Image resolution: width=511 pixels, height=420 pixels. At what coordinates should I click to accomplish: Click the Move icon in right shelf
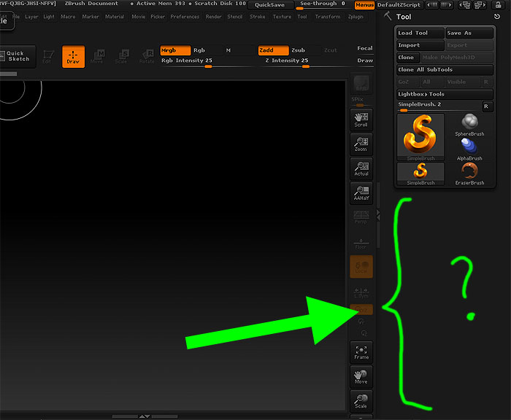[x=361, y=376]
